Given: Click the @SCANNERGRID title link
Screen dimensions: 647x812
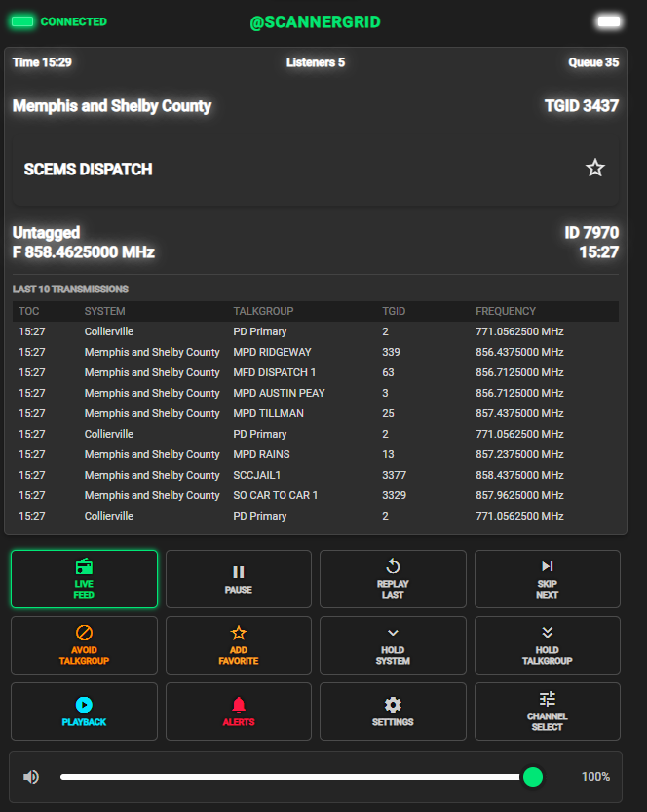Looking at the screenshot, I should (x=315, y=21).
